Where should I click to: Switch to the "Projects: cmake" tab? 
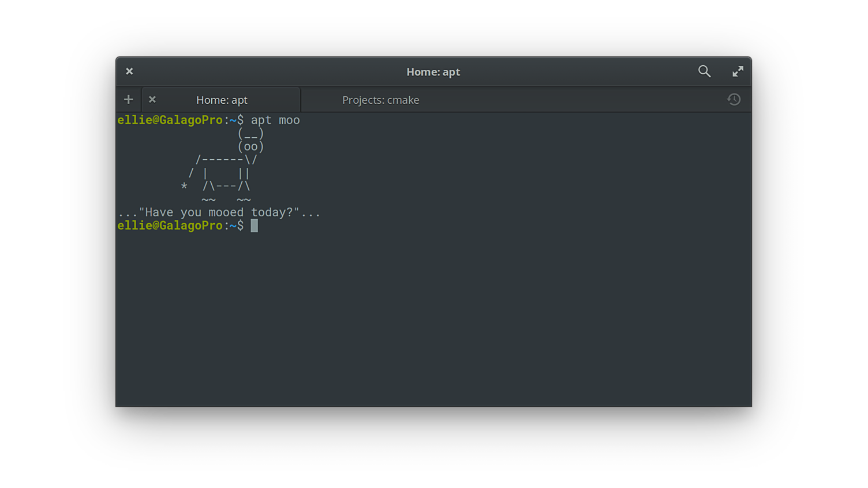tap(380, 100)
